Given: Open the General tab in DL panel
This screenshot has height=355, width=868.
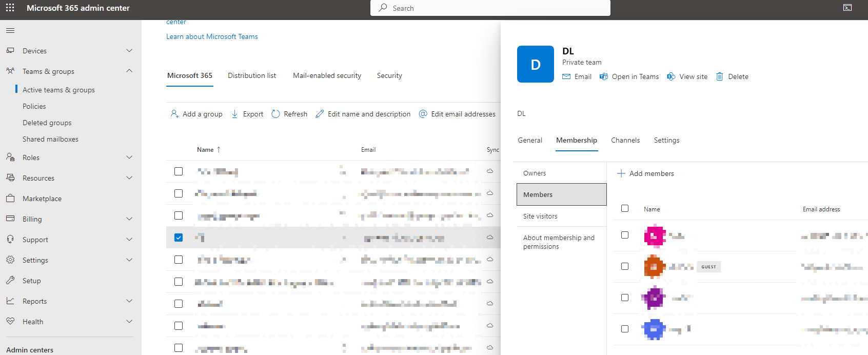Looking at the screenshot, I should point(530,140).
